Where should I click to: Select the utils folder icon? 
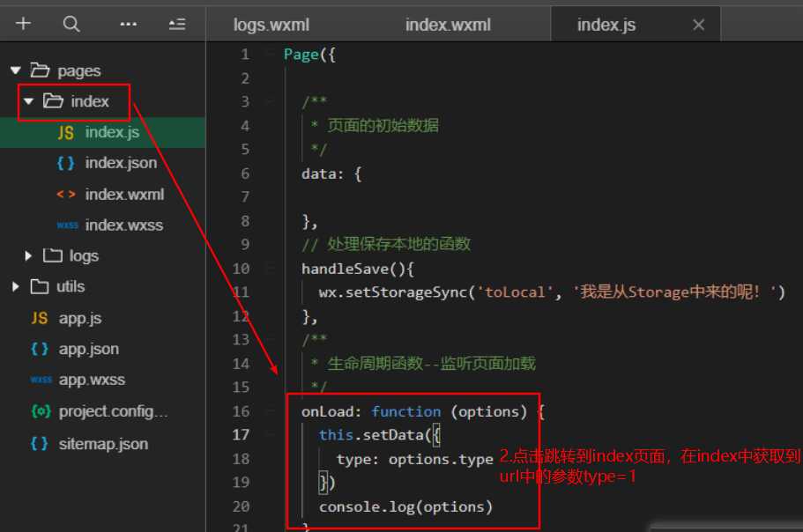[x=40, y=286]
